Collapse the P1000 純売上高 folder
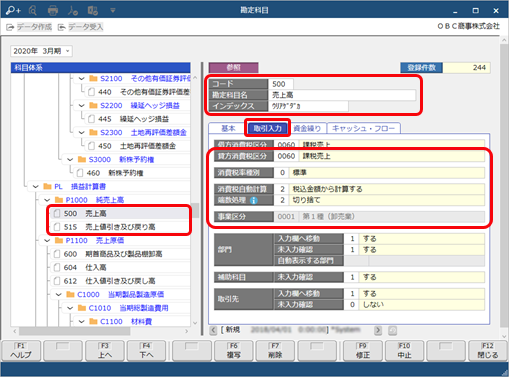 47,200
